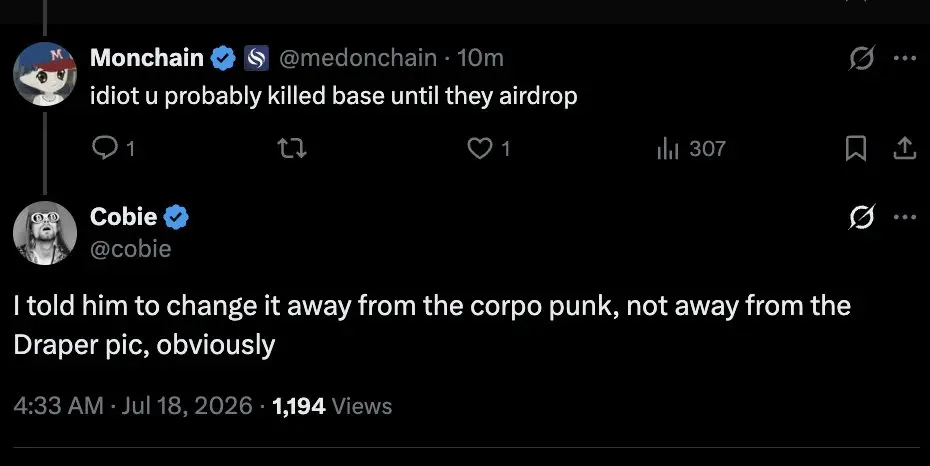
Task: View analytics showing 307 views
Action: click(692, 148)
